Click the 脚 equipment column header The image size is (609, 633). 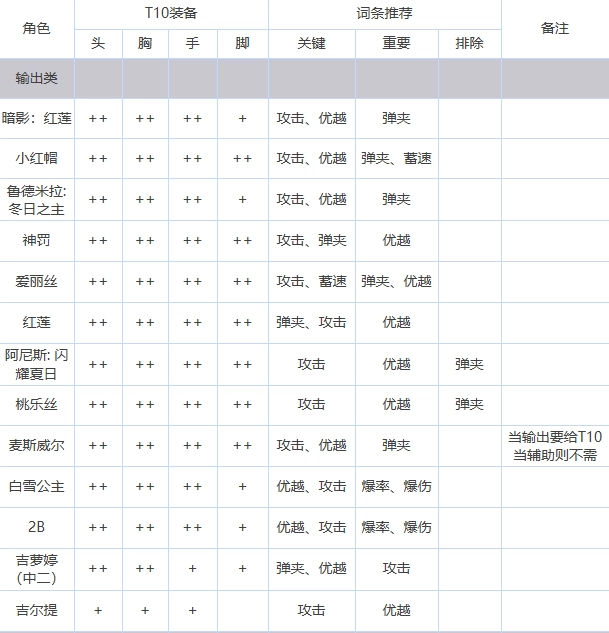pos(242,44)
